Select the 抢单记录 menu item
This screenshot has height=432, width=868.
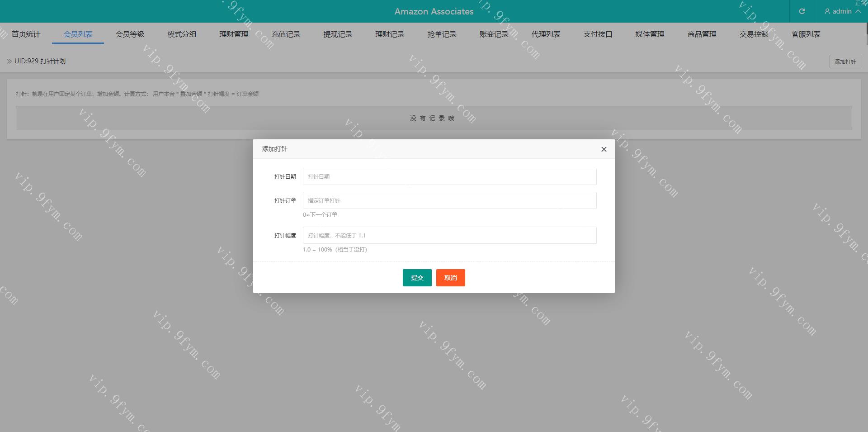442,34
